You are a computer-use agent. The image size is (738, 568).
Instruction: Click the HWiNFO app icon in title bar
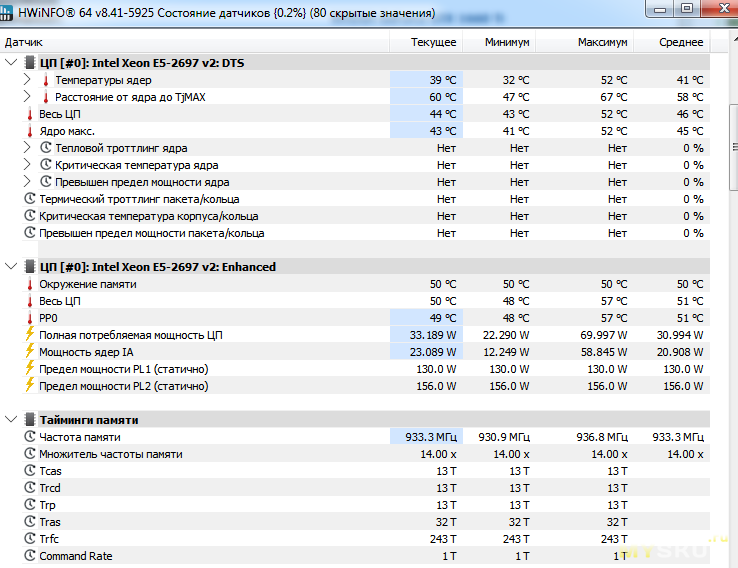tap(12, 13)
